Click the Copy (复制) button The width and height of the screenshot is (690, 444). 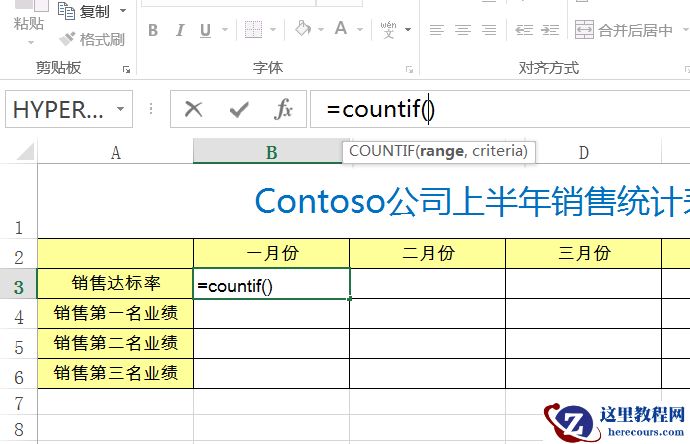pos(84,11)
